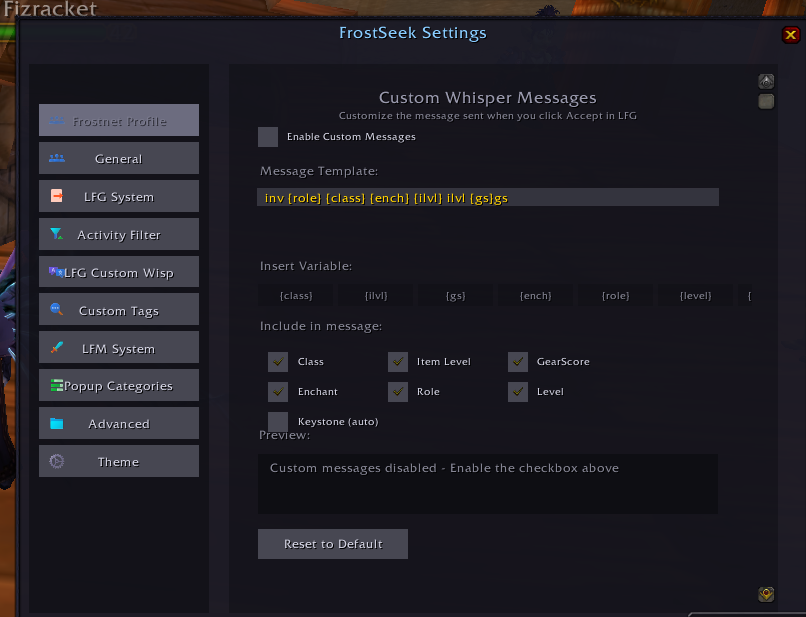Open the Theme tab
The image size is (806, 617).
click(x=119, y=462)
